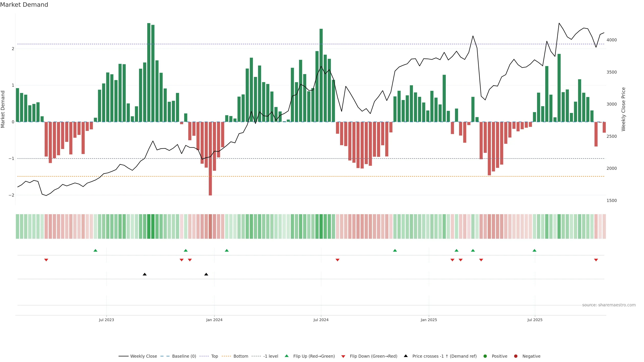Click the first Flip Up marker before Jul 2023
The width and height of the screenshot is (644, 362).
click(x=95, y=250)
